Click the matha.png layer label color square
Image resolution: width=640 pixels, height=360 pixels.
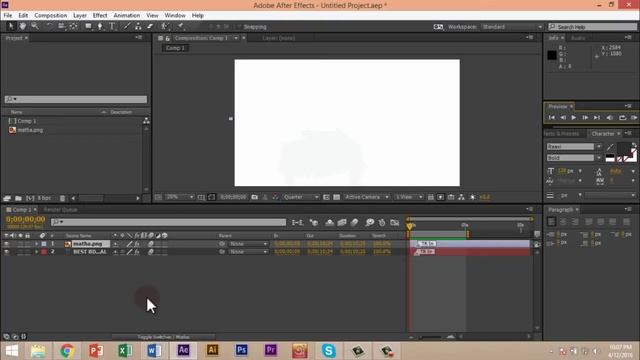[44, 244]
